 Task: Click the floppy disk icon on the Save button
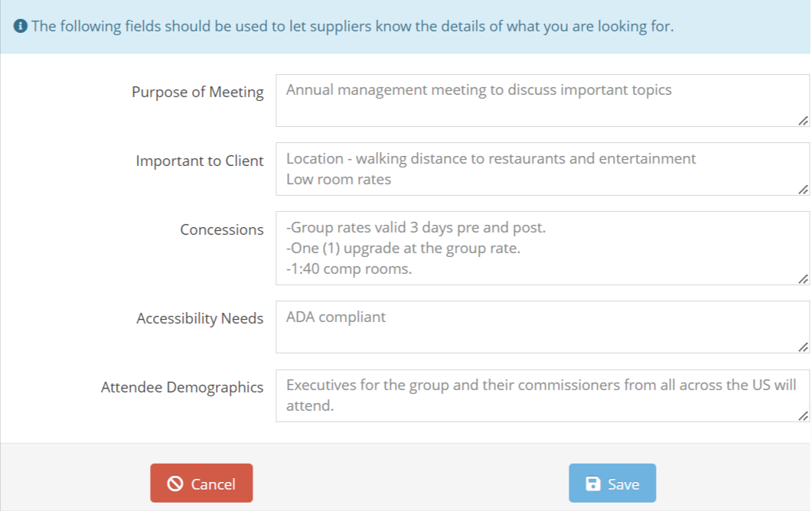pos(593,483)
